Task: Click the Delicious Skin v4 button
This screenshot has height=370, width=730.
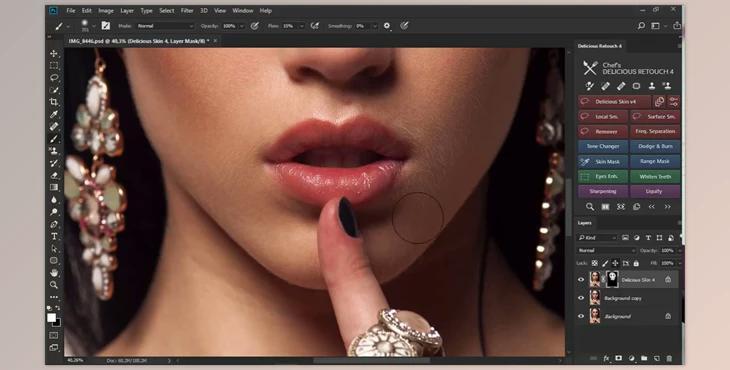Action: (615, 101)
